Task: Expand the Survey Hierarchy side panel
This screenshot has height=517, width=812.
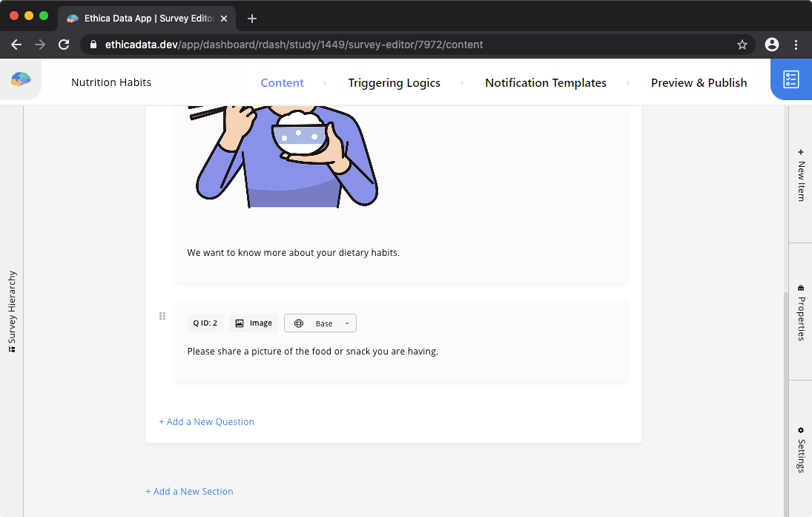Action: (x=12, y=312)
